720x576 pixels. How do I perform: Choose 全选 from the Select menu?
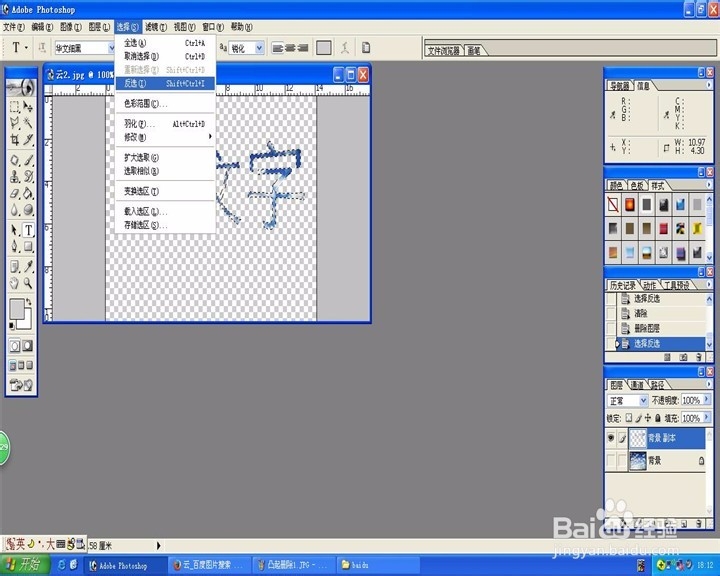[165, 43]
